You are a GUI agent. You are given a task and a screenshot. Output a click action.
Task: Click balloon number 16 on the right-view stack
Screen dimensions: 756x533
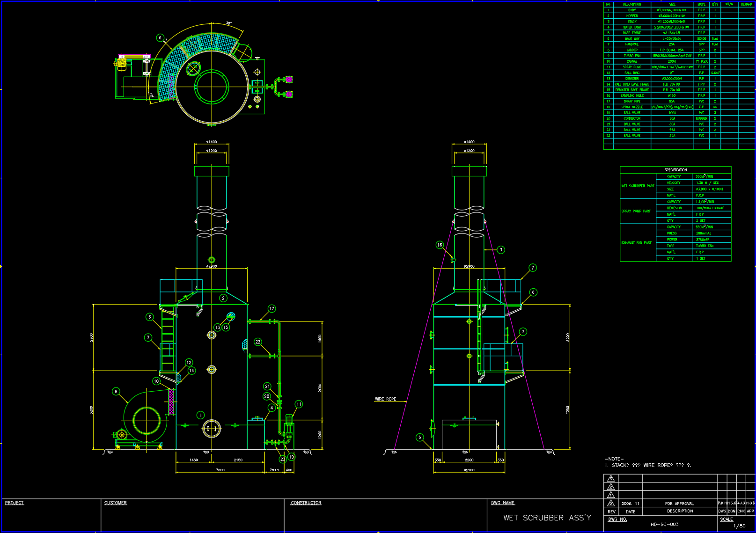coord(440,245)
